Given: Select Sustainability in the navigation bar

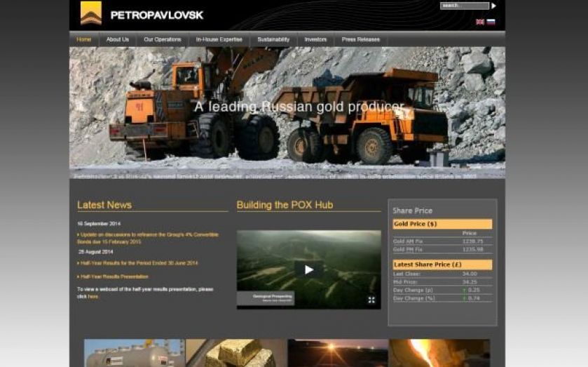Looking at the screenshot, I should pos(273,40).
